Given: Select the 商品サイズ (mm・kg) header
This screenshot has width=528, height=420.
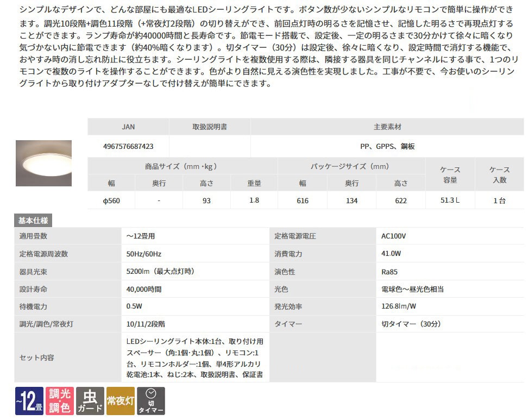Looking at the screenshot, I should 182,166.
